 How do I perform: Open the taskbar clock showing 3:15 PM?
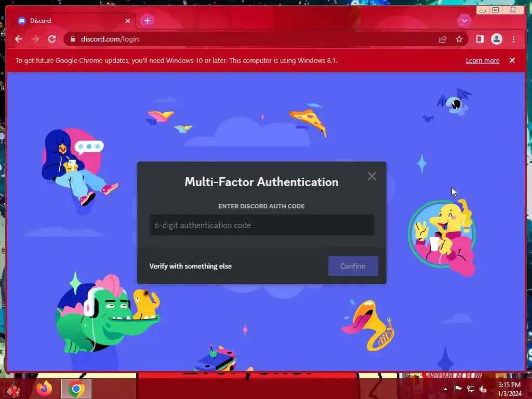(510, 389)
